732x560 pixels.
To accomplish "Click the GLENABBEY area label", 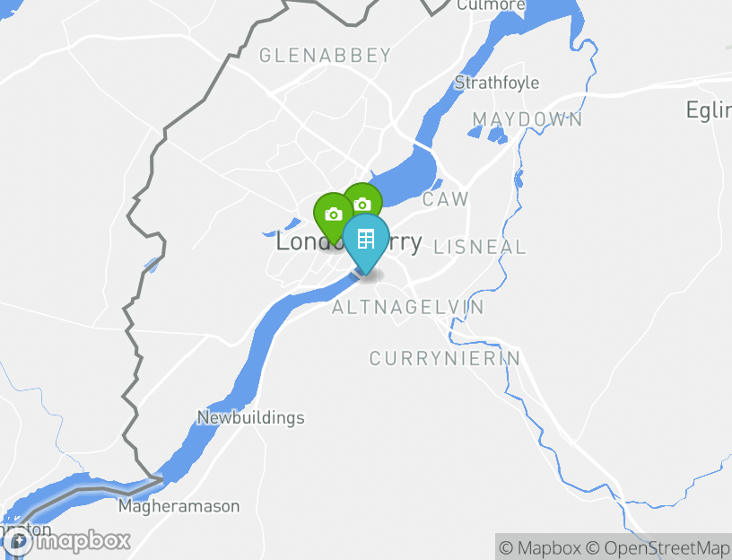I will (325, 55).
